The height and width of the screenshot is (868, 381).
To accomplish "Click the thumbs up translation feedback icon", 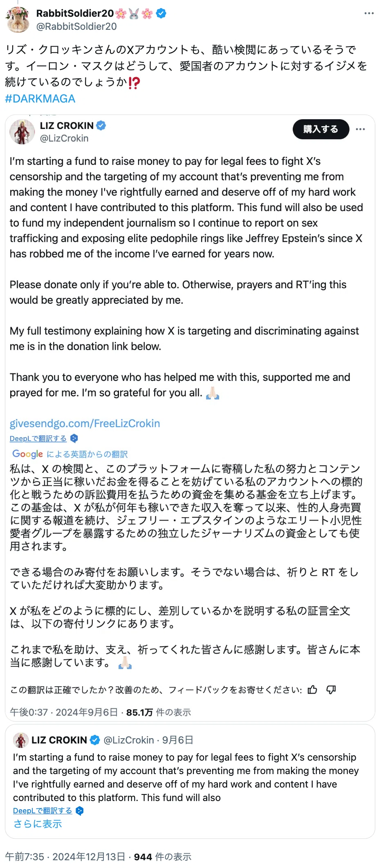I will pos(313,690).
